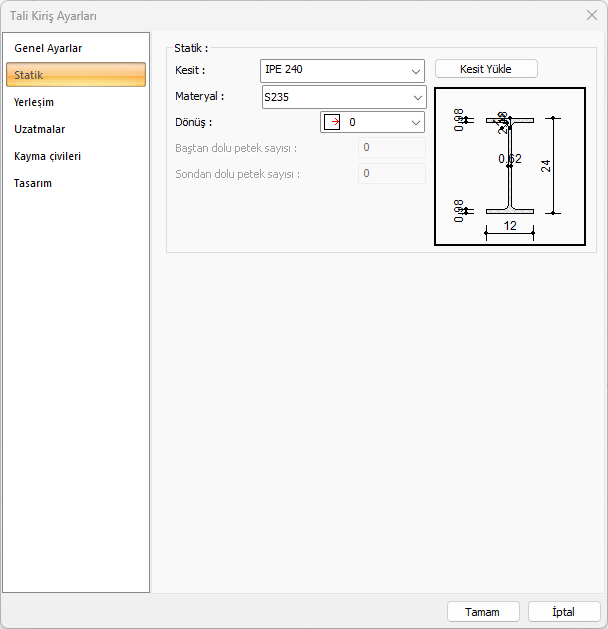The width and height of the screenshot is (608, 629).
Task: Select Statik in the sidebar
Action: (29, 75)
